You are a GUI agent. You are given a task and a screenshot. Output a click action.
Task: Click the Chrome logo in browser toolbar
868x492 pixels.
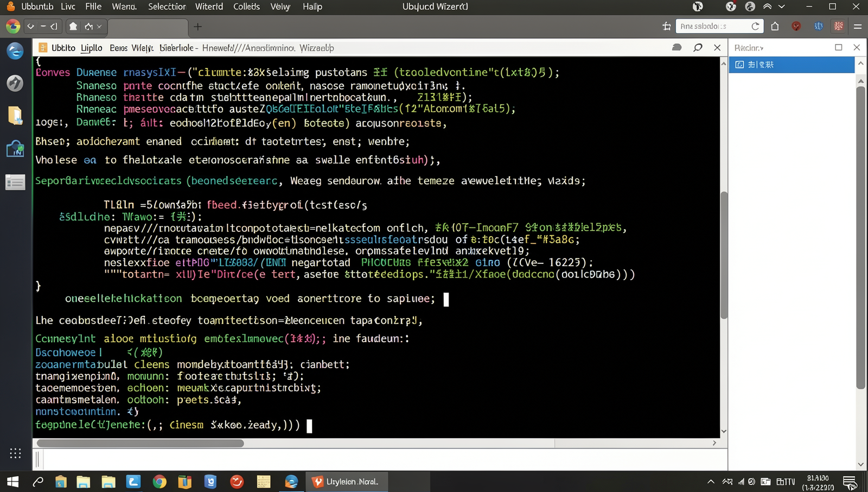point(13,26)
